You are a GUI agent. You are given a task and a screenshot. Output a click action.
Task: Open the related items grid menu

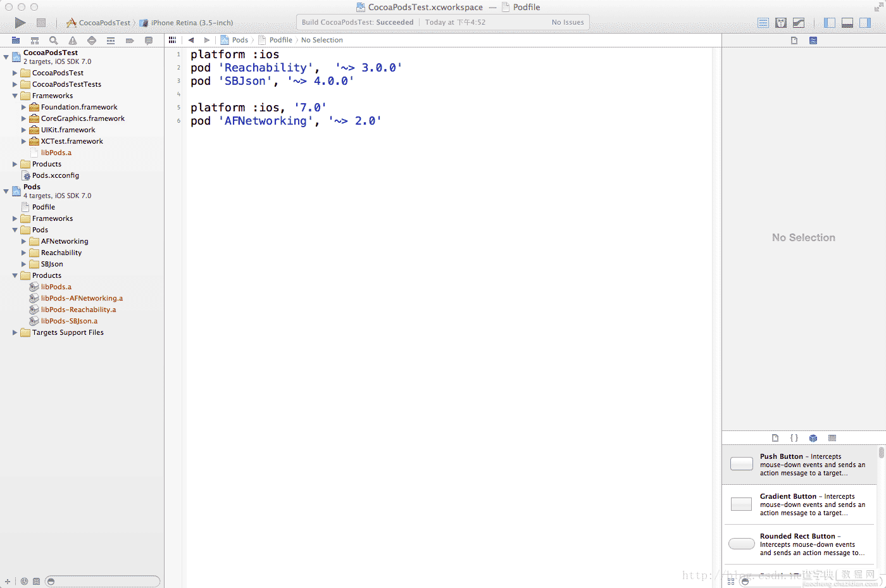172,40
